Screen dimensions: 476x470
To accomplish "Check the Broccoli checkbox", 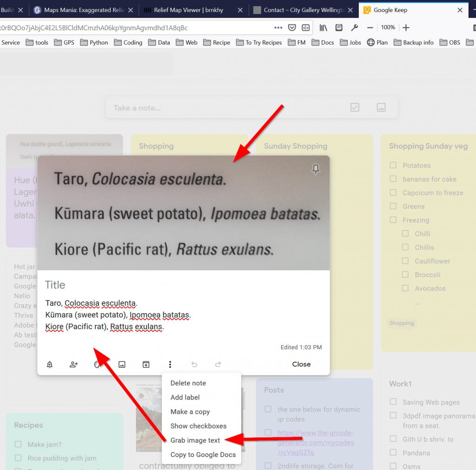I will point(405,274).
